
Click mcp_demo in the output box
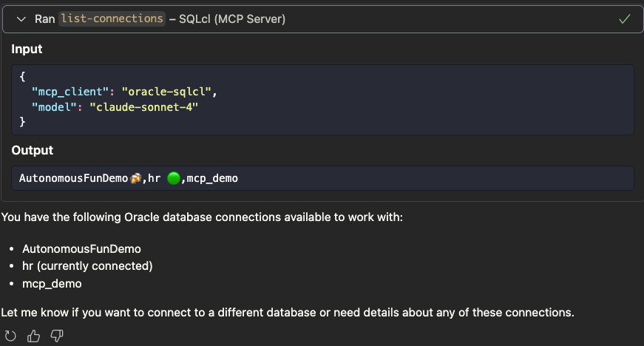pyautogui.click(x=212, y=178)
